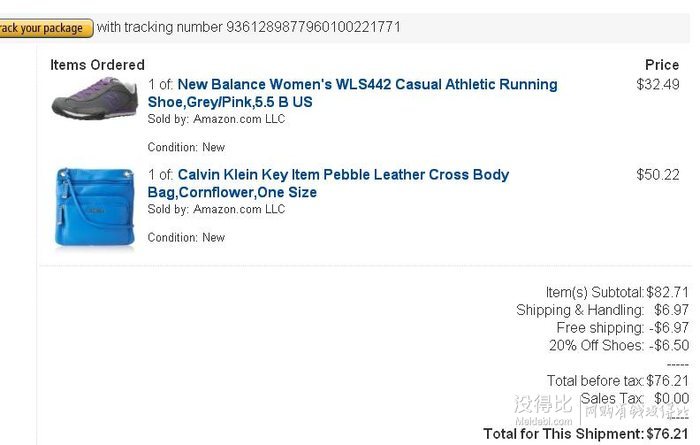Select the tracking number text
The width and height of the screenshot is (700, 445).
313,27
